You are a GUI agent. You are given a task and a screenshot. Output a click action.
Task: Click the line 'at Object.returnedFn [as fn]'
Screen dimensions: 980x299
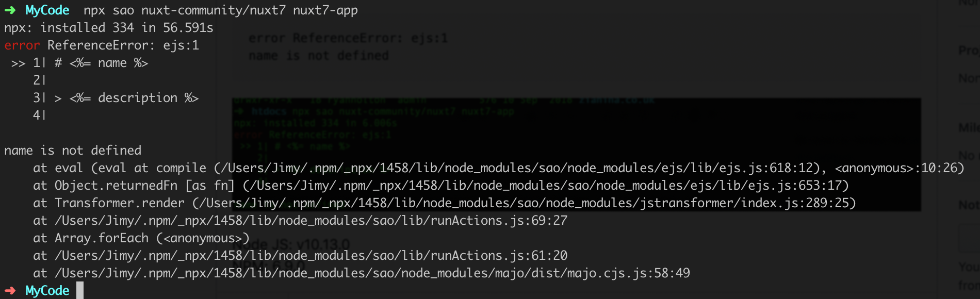[440, 186]
